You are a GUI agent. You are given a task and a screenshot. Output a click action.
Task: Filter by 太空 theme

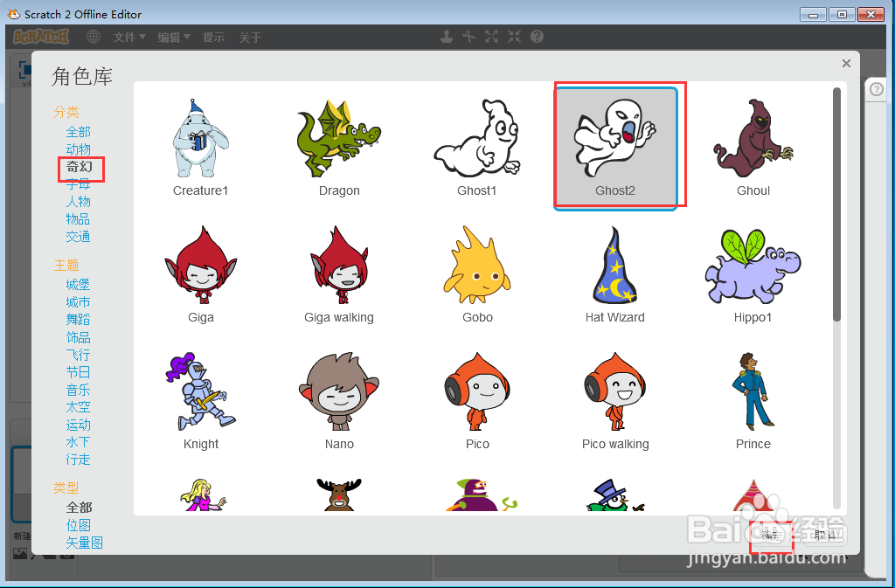point(78,407)
